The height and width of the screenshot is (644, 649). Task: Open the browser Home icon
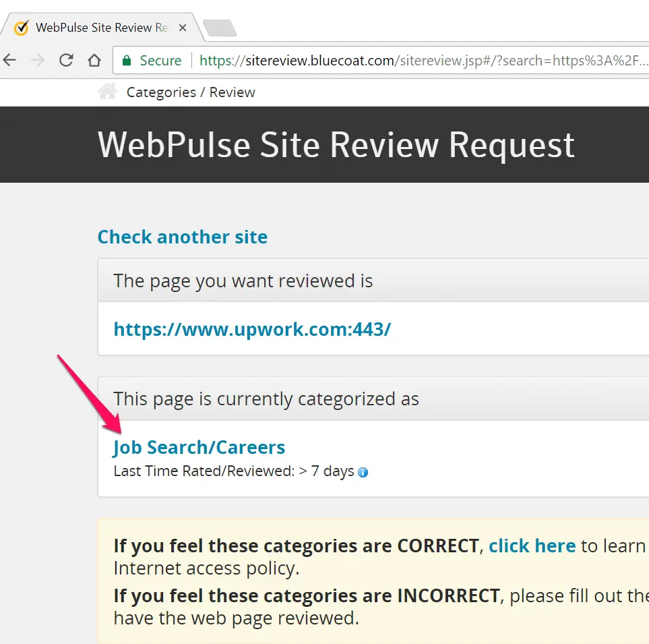pos(94,61)
